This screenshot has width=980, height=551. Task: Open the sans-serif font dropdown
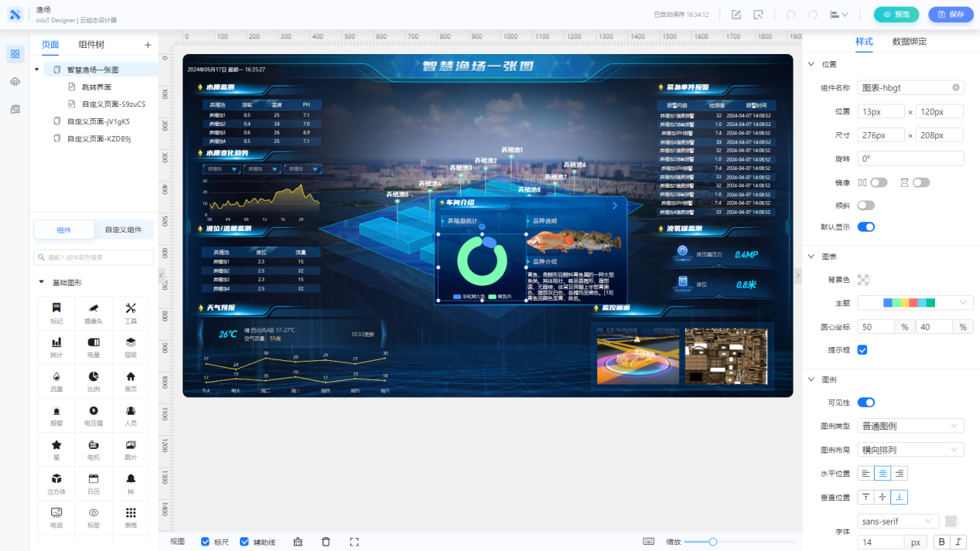tap(898, 522)
